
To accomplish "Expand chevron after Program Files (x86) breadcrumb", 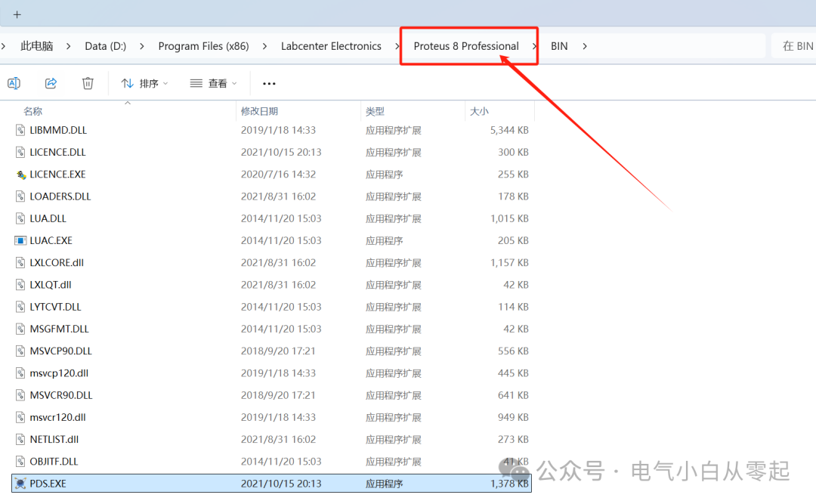I will (264, 46).
